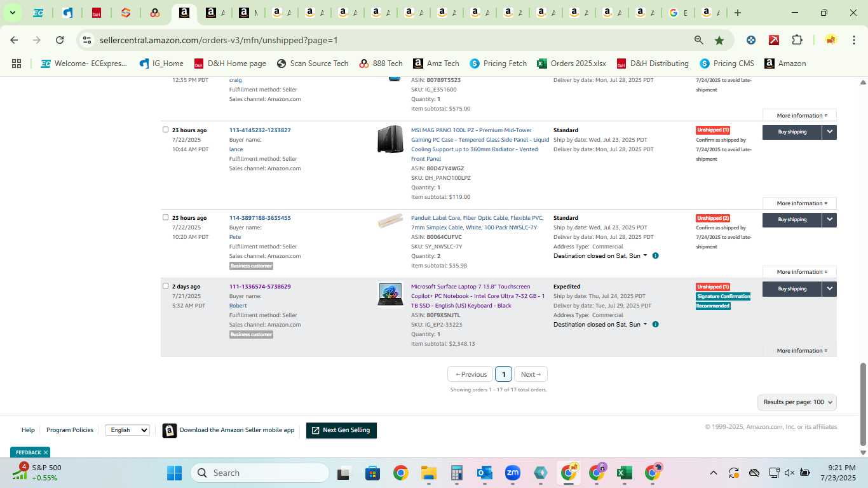Go back to previous page
Image resolution: width=868 pixels, height=488 pixels.
click(x=14, y=40)
